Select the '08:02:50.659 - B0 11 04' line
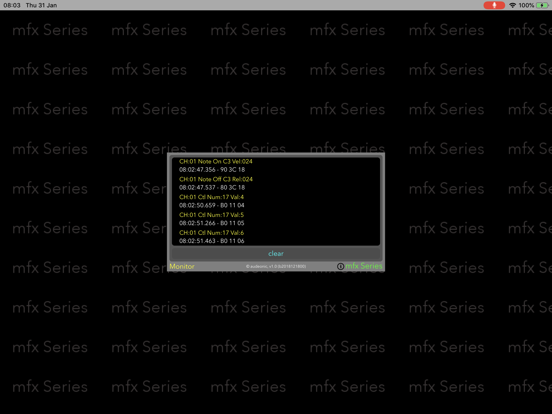 click(x=212, y=205)
